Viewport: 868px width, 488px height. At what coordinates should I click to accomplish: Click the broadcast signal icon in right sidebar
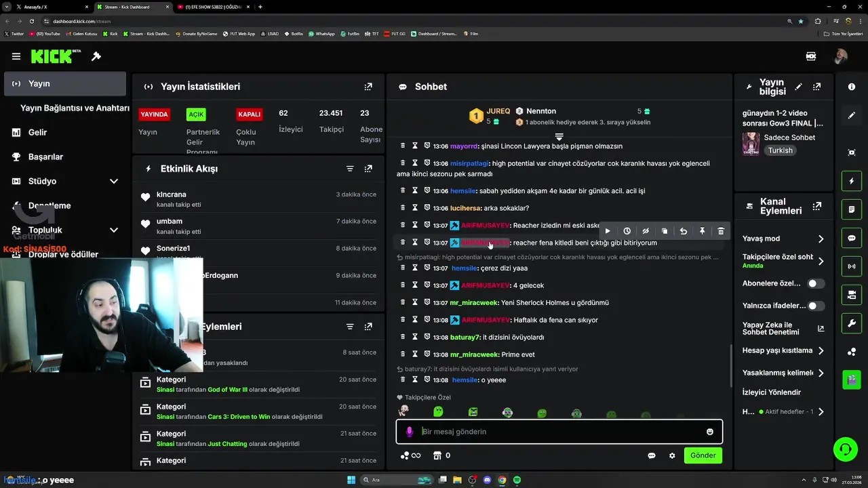click(x=852, y=267)
